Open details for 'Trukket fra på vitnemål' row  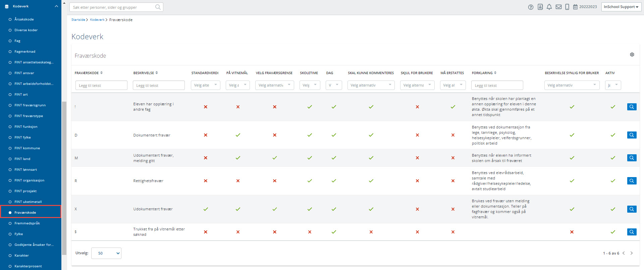632,232
